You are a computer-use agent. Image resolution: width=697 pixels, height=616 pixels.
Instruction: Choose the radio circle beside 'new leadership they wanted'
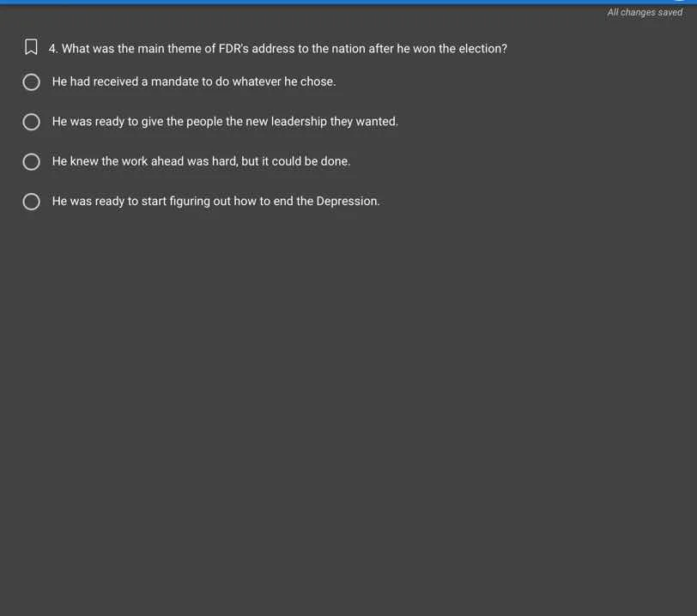point(31,122)
